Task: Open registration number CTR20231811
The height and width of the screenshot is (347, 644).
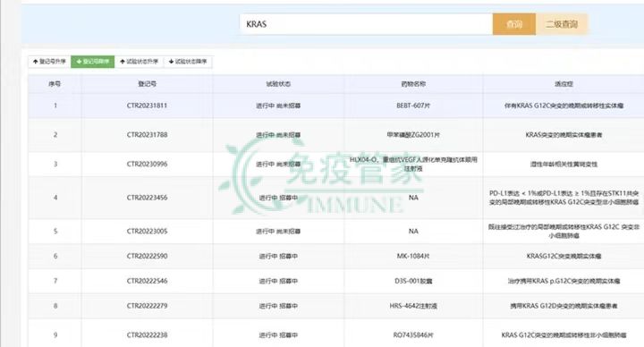Action: coord(147,106)
